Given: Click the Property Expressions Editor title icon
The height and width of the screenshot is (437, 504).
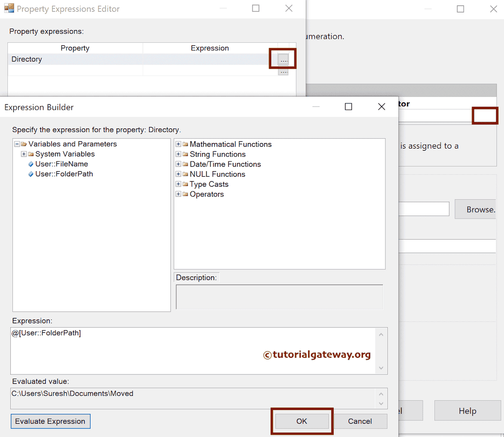Looking at the screenshot, I should [x=9, y=8].
